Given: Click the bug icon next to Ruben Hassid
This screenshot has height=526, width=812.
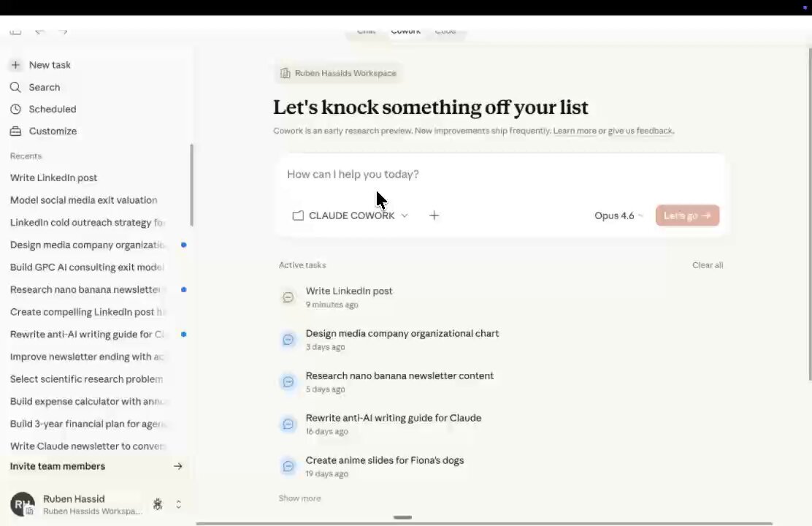Looking at the screenshot, I should coord(158,504).
